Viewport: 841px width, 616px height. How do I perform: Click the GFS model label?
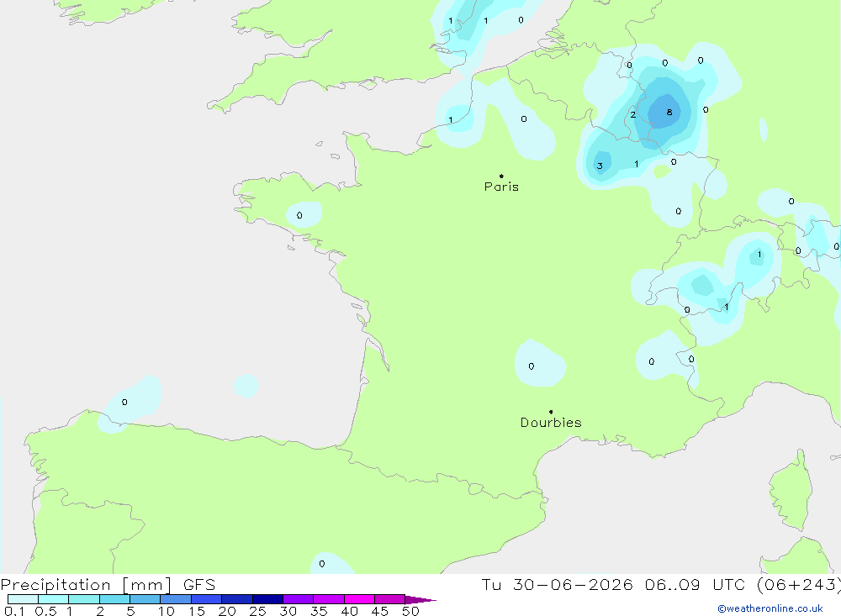coord(199,584)
